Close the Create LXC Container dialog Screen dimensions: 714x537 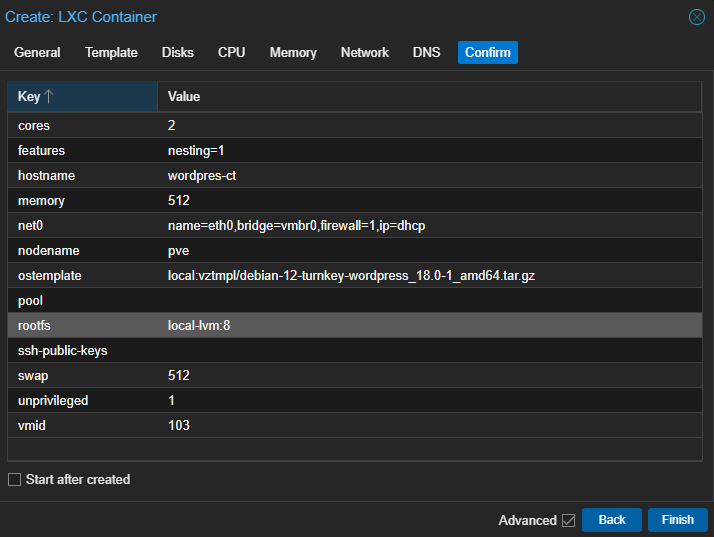tap(697, 17)
